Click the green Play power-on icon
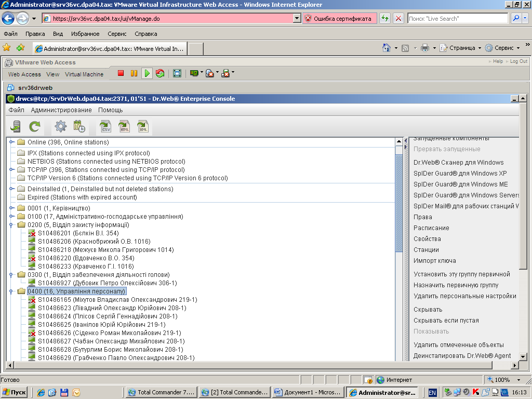 point(147,74)
